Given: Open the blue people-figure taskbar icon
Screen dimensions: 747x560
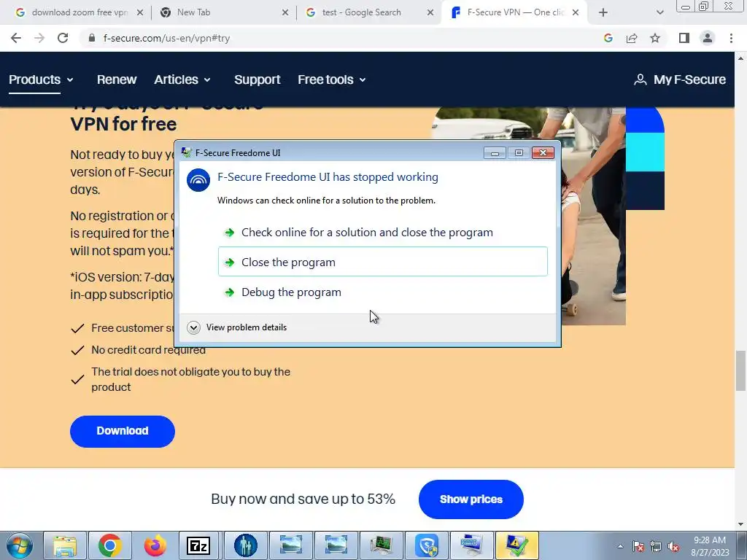Looking at the screenshot, I should pos(245,545).
